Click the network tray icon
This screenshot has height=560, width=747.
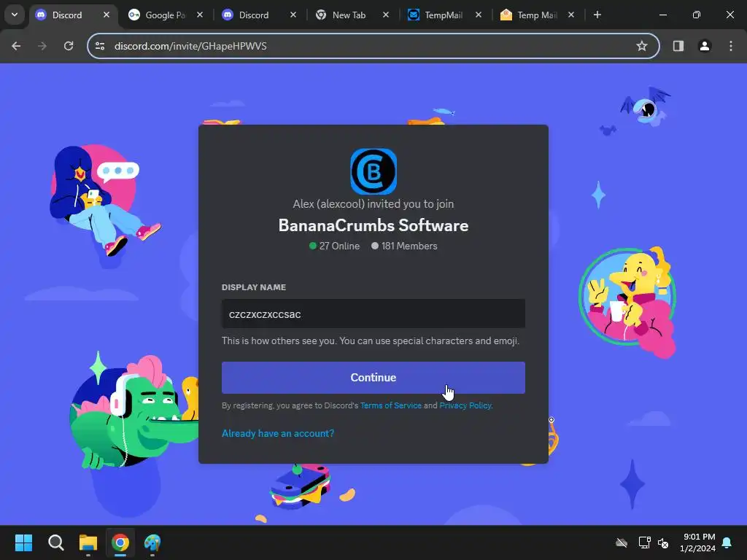click(x=645, y=542)
